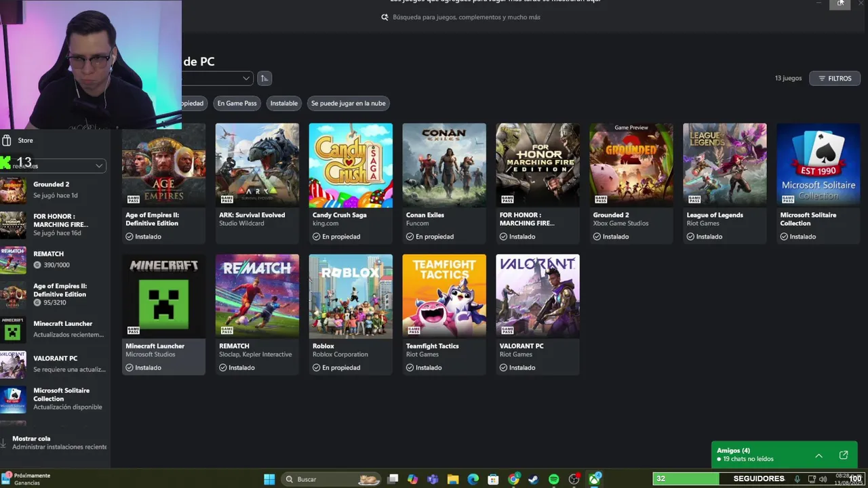
Task: Open the OBS icon on the taskbar
Action: pyautogui.click(x=574, y=479)
